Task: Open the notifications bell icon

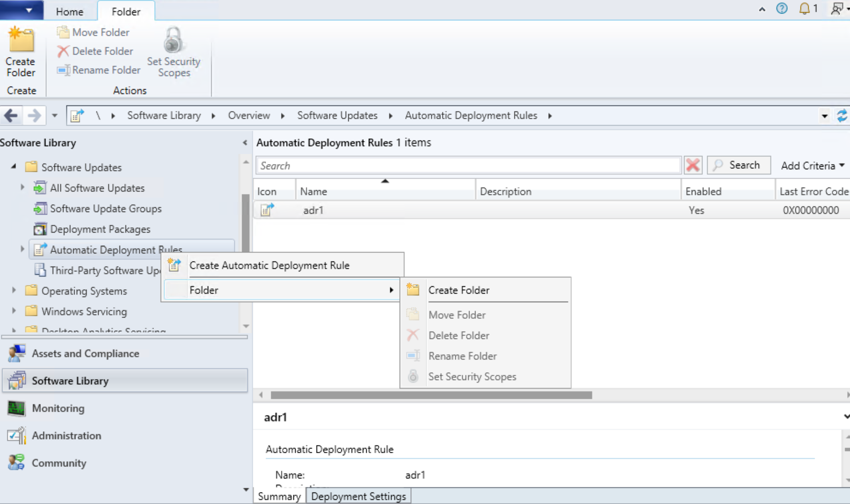Action: (x=804, y=8)
